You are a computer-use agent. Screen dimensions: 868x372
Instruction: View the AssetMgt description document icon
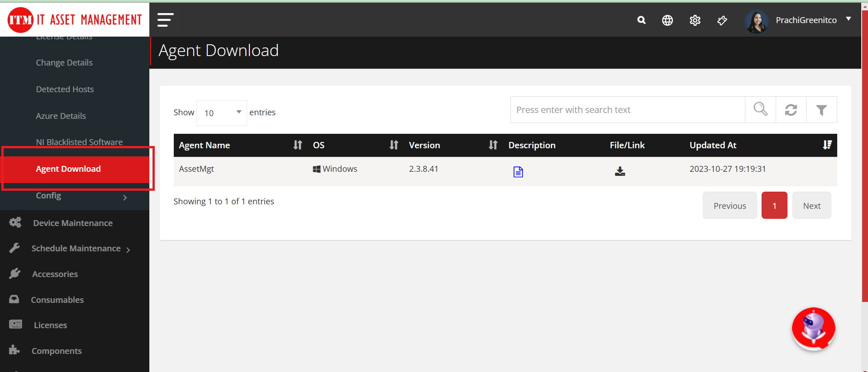[x=518, y=172]
